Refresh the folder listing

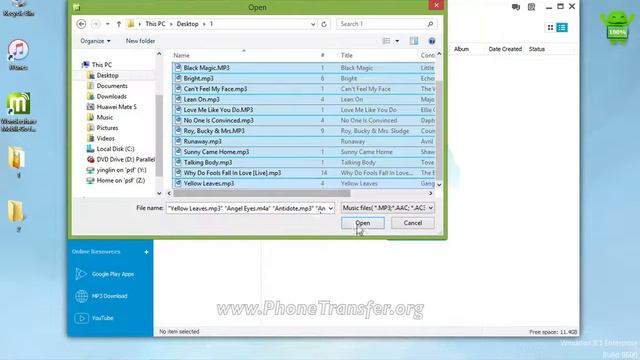point(324,24)
